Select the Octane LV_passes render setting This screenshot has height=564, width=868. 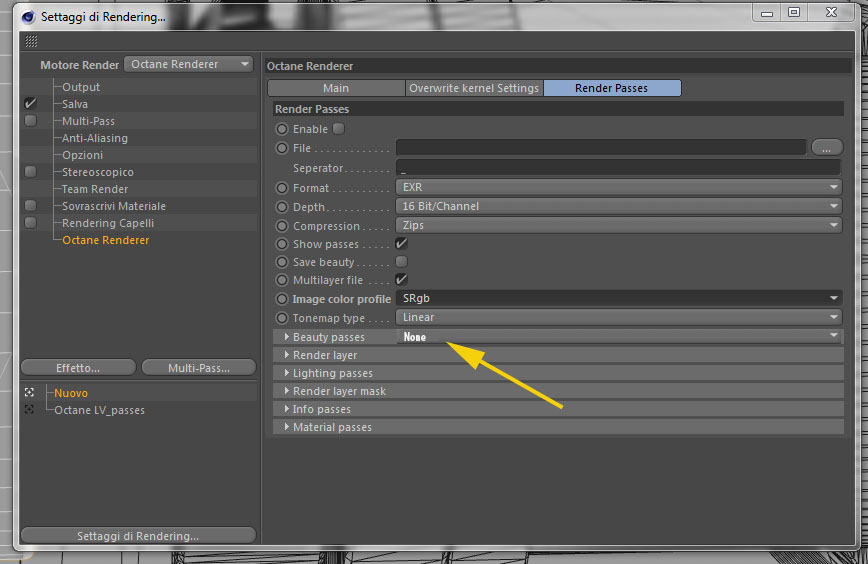click(x=100, y=410)
